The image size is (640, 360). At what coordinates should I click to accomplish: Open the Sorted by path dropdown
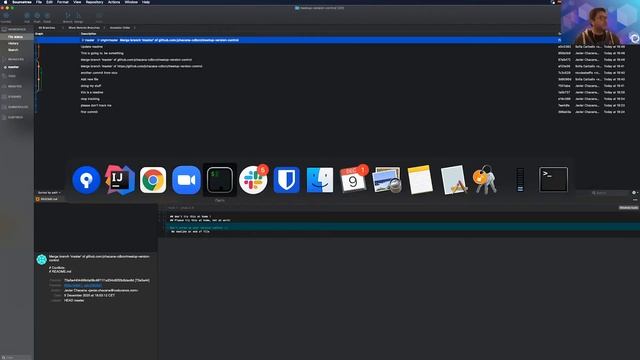[x=49, y=193]
